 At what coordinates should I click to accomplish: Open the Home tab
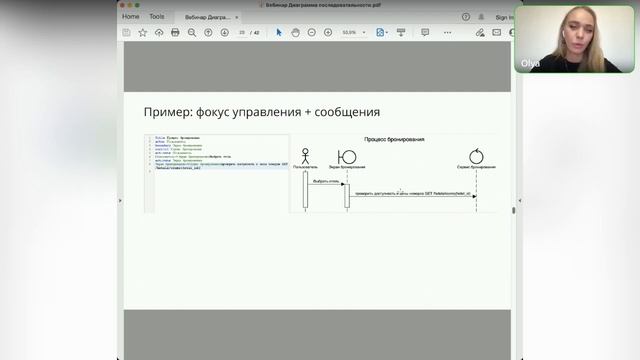pyautogui.click(x=131, y=17)
